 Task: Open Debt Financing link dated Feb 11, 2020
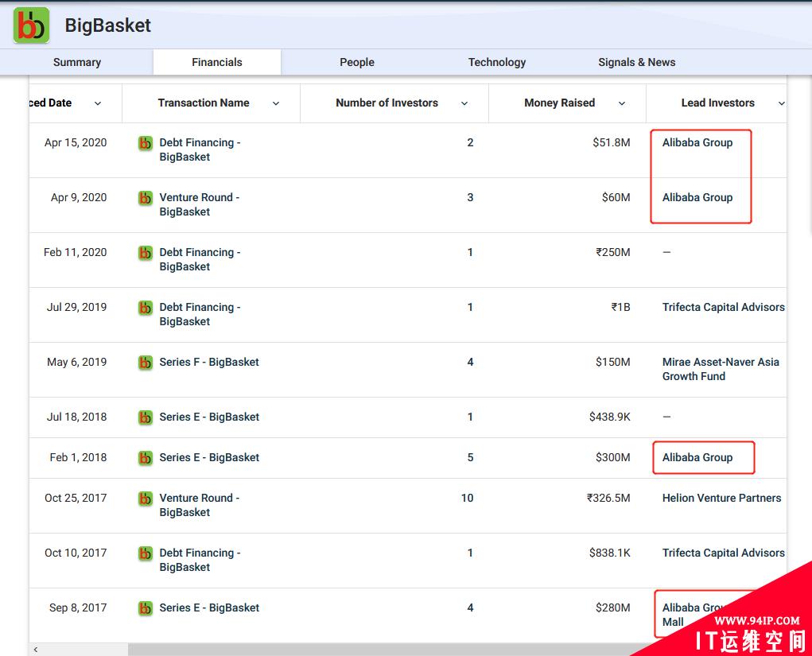point(200,259)
